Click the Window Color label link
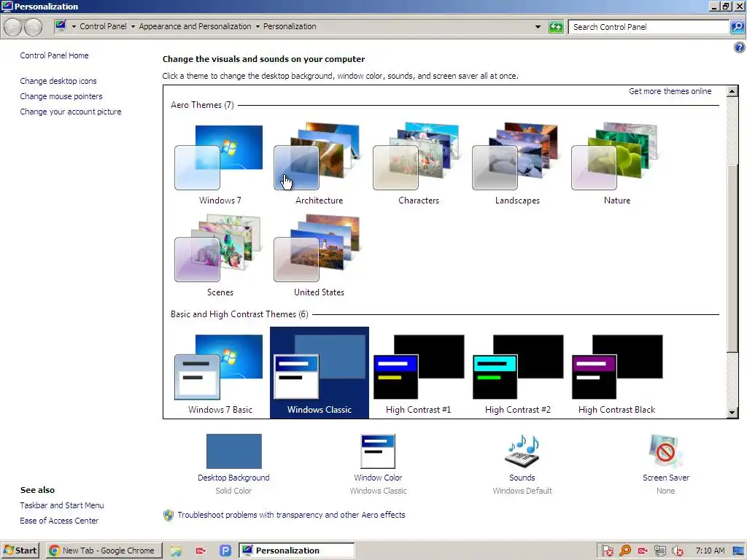The height and width of the screenshot is (560, 747). (378, 478)
